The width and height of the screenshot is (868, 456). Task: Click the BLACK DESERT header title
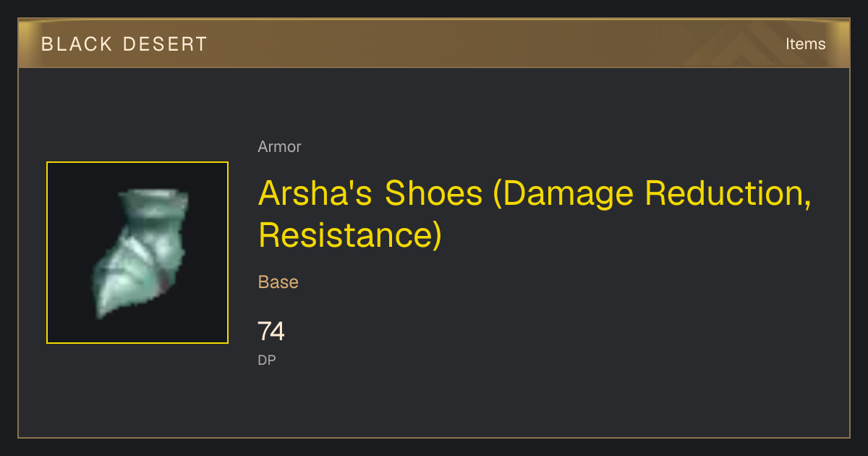pos(124,44)
